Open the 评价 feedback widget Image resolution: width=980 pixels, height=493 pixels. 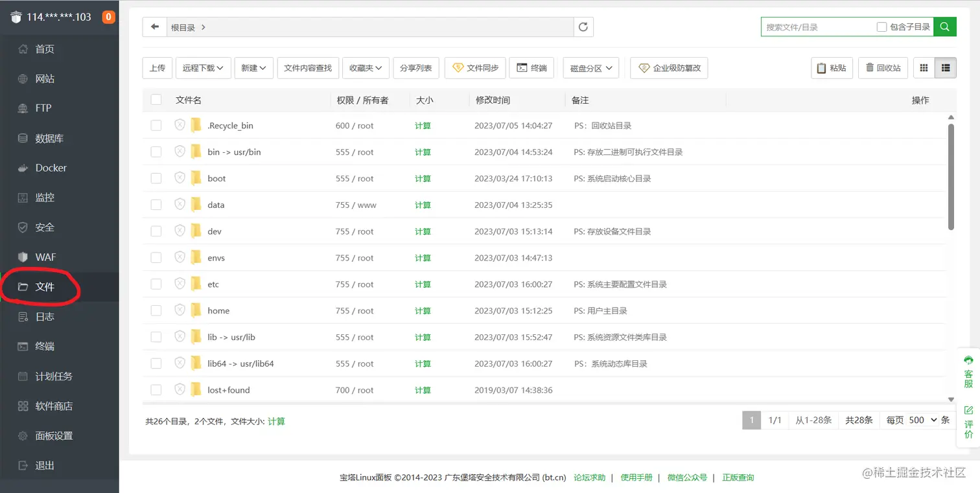point(968,422)
